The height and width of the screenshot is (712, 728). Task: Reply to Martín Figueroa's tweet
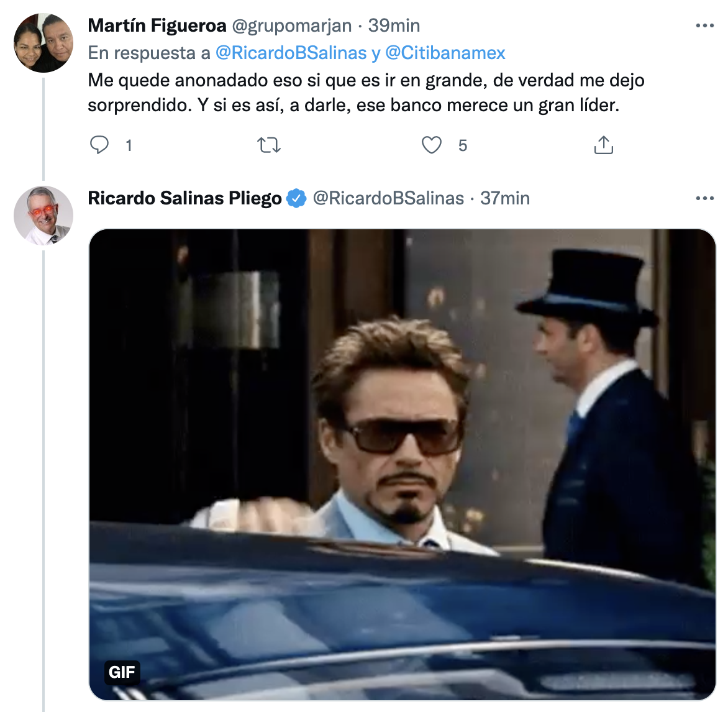[x=99, y=145]
